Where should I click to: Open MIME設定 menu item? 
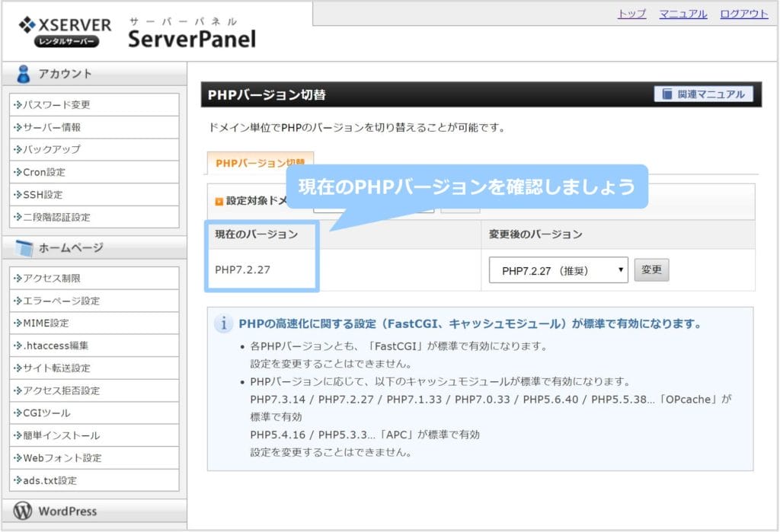(94, 323)
